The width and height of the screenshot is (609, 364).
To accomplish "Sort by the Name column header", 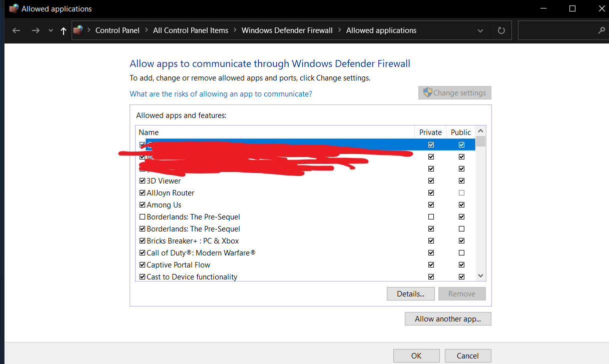I will pos(275,132).
